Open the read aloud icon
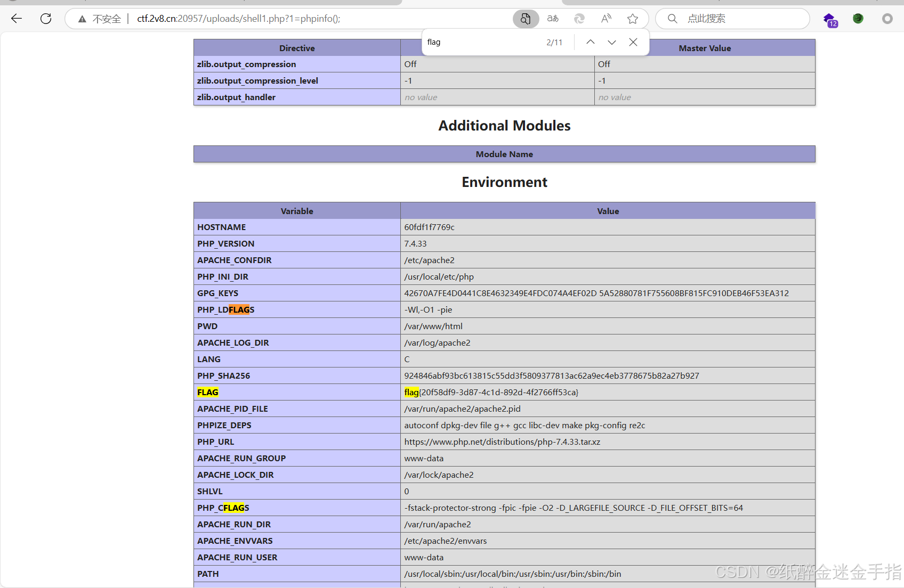904x588 pixels. tap(606, 19)
